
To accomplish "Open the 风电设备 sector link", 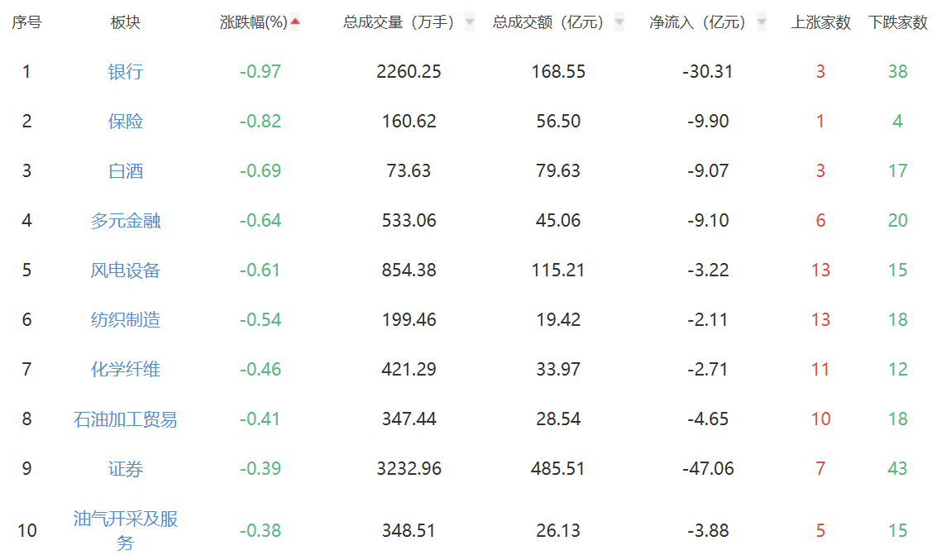I will pos(126,270).
